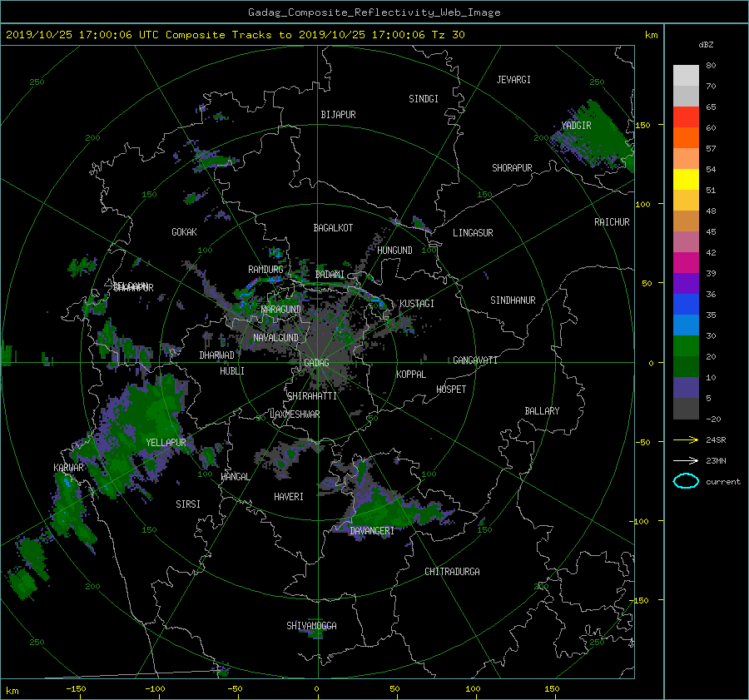
Task: Click the LAXMESHWAR city label
Action: tap(295, 415)
